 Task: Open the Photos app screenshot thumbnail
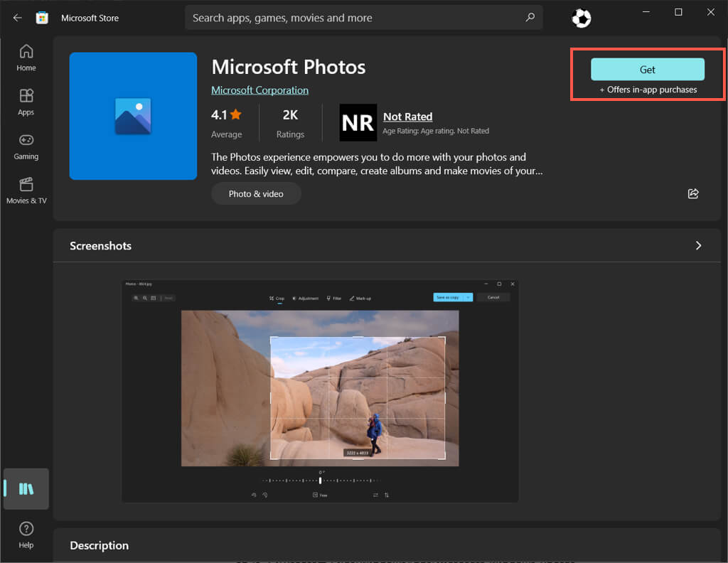[x=320, y=391]
